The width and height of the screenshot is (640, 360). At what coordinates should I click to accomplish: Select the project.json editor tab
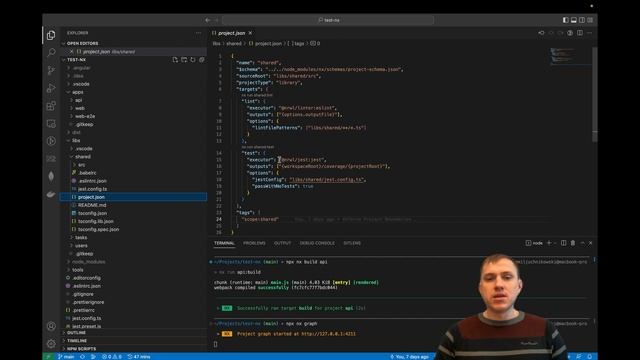[232, 33]
